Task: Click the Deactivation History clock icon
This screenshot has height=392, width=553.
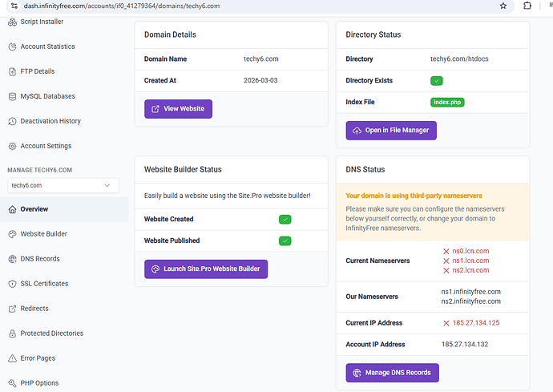Action: point(12,121)
